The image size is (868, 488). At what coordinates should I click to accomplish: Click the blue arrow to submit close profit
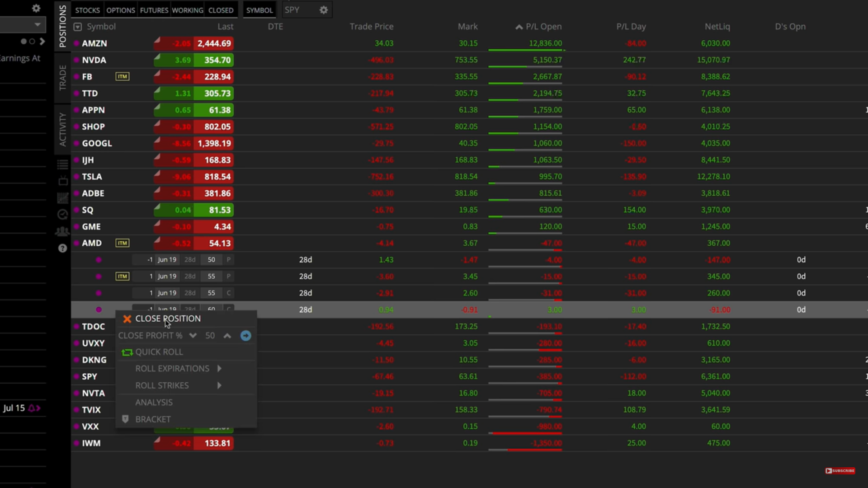245,336
